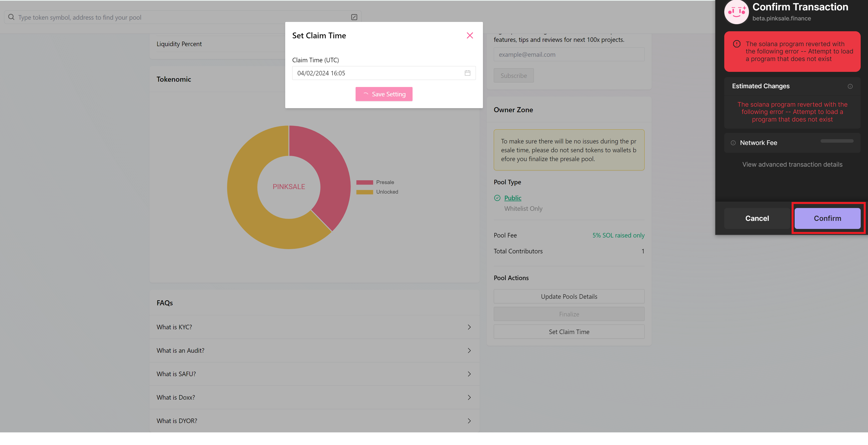This screenshot has height=445, width=868.
Task: Click the Save Setting button
Action: tap(384, 94)
